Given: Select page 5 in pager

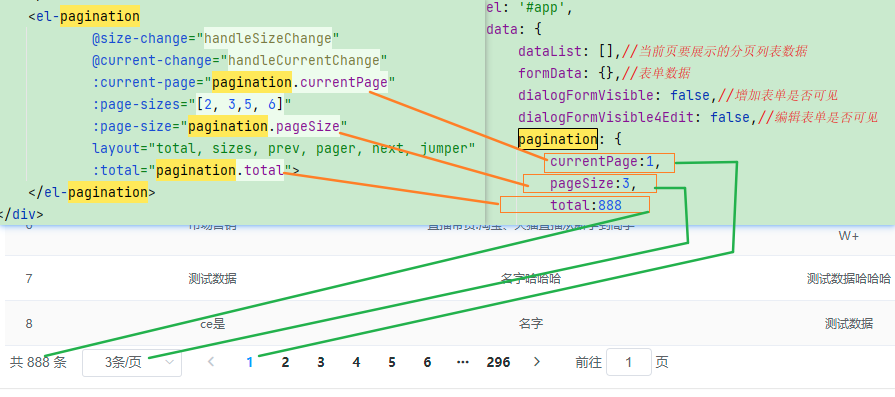Looking at the screenshot, I should tap(392, 362).
